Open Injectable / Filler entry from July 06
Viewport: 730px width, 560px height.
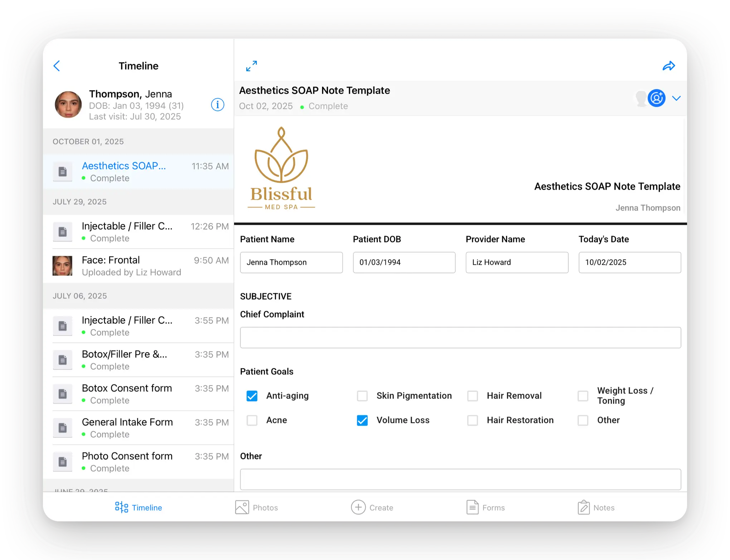click(138, 326)
